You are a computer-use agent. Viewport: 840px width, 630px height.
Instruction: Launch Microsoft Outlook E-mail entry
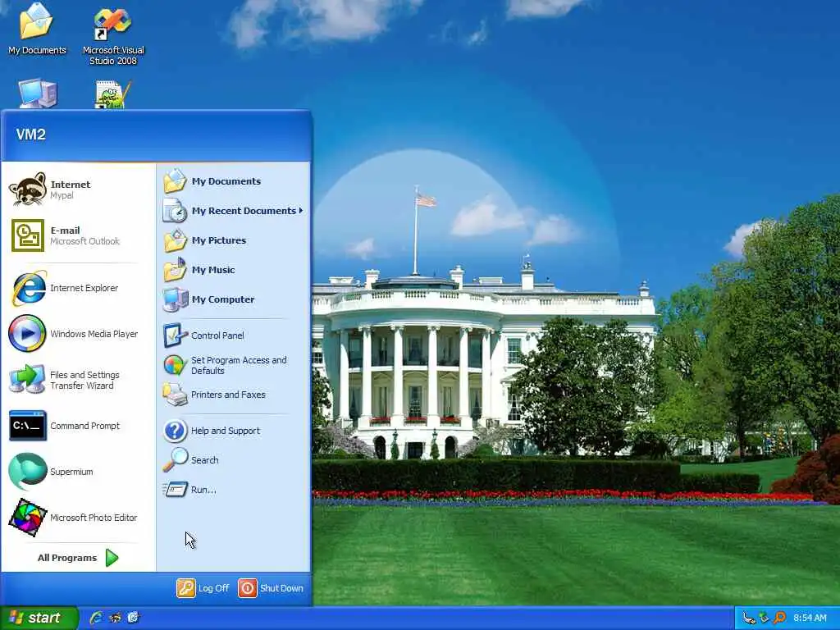[78, 235]
